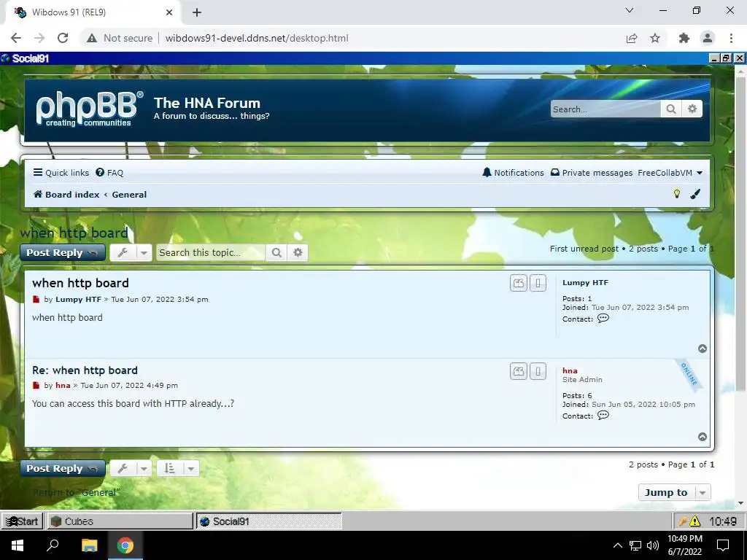747x560 pixels.
Task: Open Lumpy HTF profile in sidebar
Action: (x=585, y=282)
